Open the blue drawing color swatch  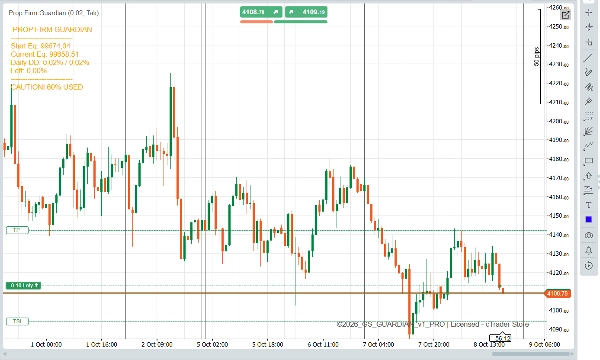(589, 220)
